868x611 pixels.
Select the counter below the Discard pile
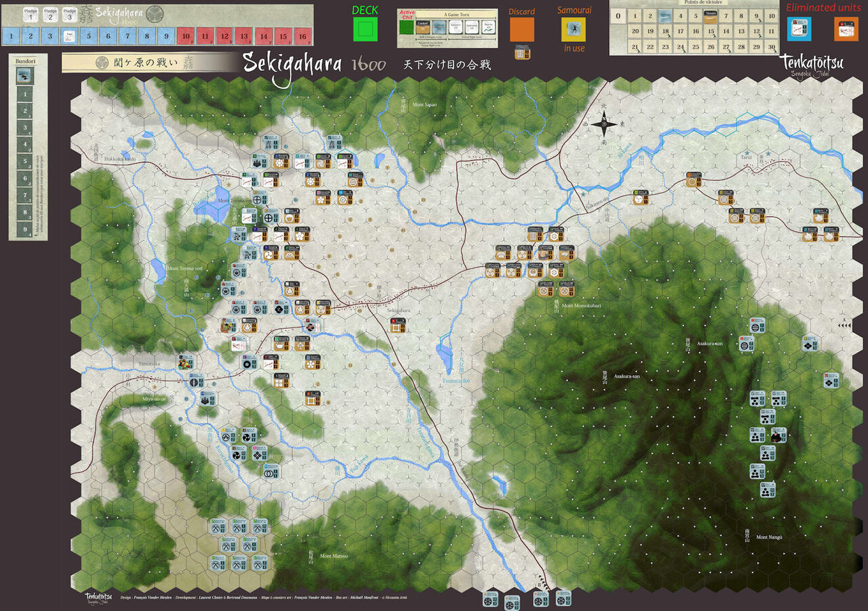[x=523, y=52]
